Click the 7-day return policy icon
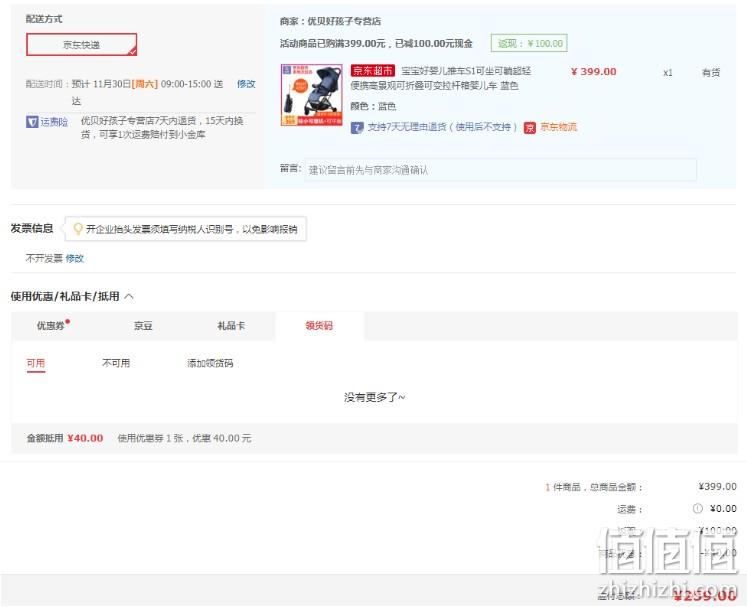This screenshot has height=607, width=747. pyautogui.click(x=357, y=127)
